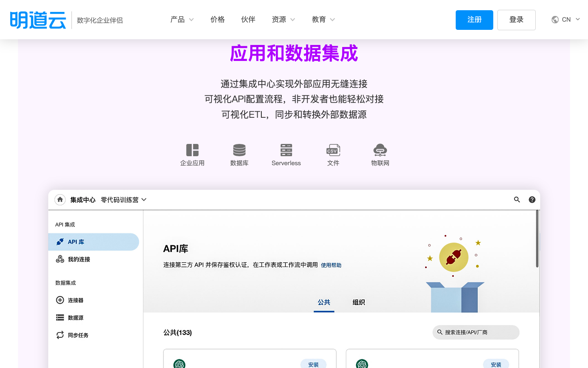Click the 连接器 plus icon
588x368 pixels.
(x=60, y=300)
